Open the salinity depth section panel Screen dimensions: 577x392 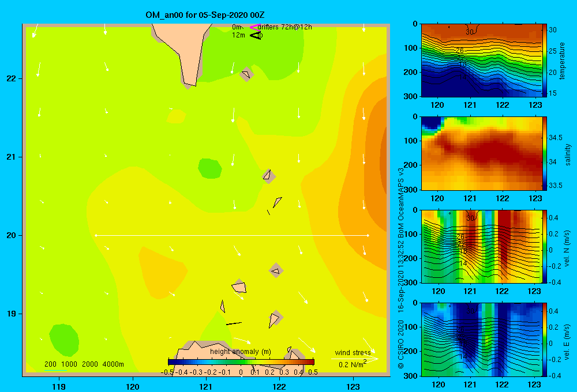point(482,153)
